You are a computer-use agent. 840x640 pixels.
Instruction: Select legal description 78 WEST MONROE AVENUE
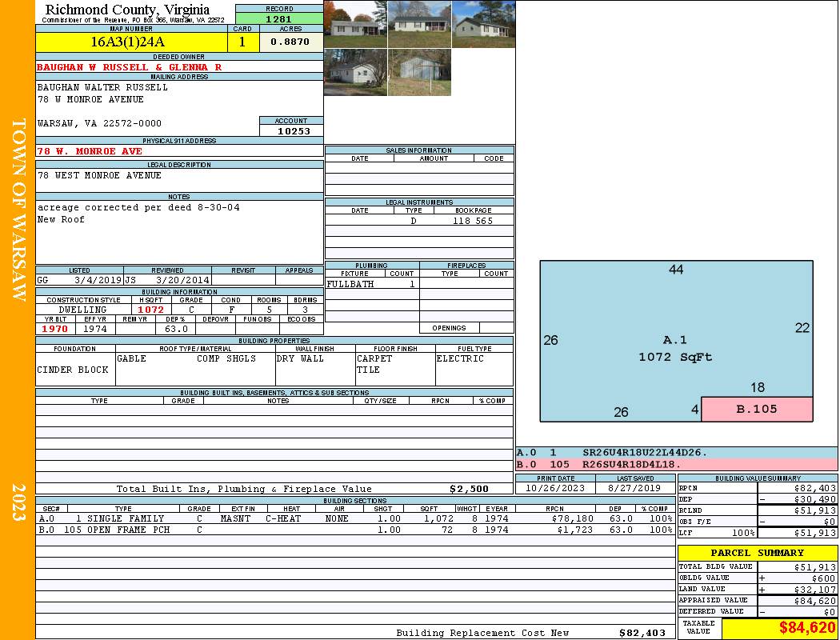tap(99, 175)
